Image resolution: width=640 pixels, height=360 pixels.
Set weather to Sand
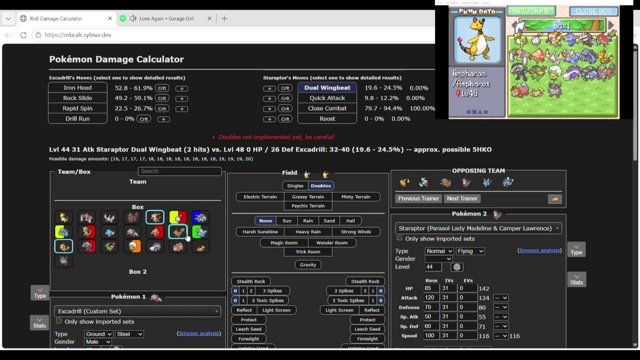(329, 221)
